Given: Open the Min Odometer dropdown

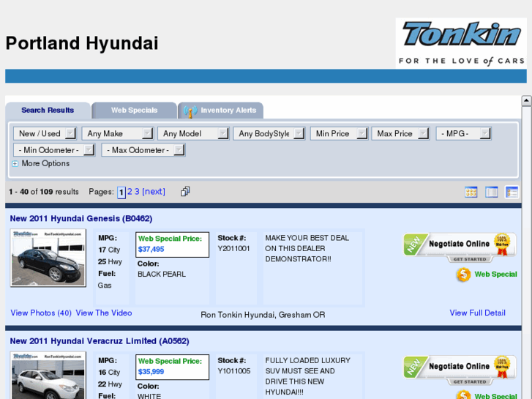Looking at the screenshot, I should pyautogui.click(x=54, y=150).
